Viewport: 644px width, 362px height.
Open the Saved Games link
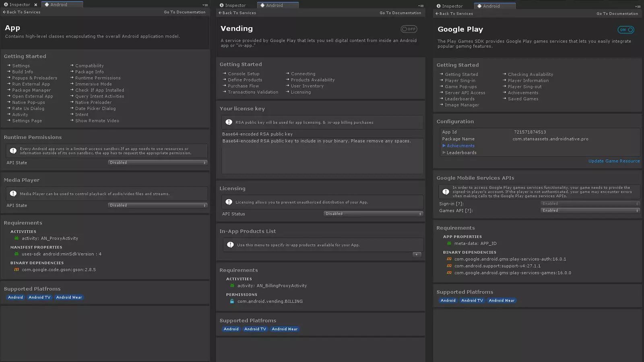(523, 99)
